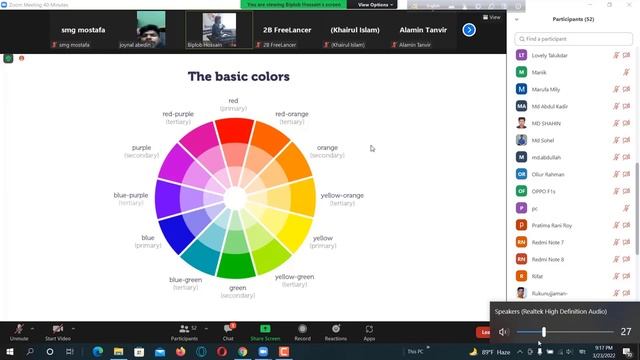Select participant Rukunujjaman in the list
640x360 pixels.
[573, 293]
